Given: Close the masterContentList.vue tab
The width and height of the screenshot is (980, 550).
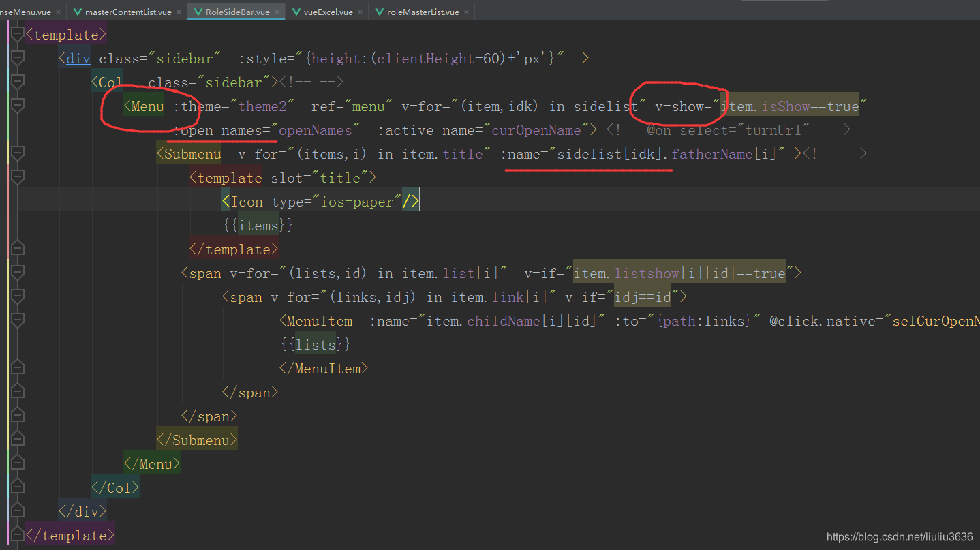Looking at the screenshot, I should pyautogui.click(x=179, y=12).
